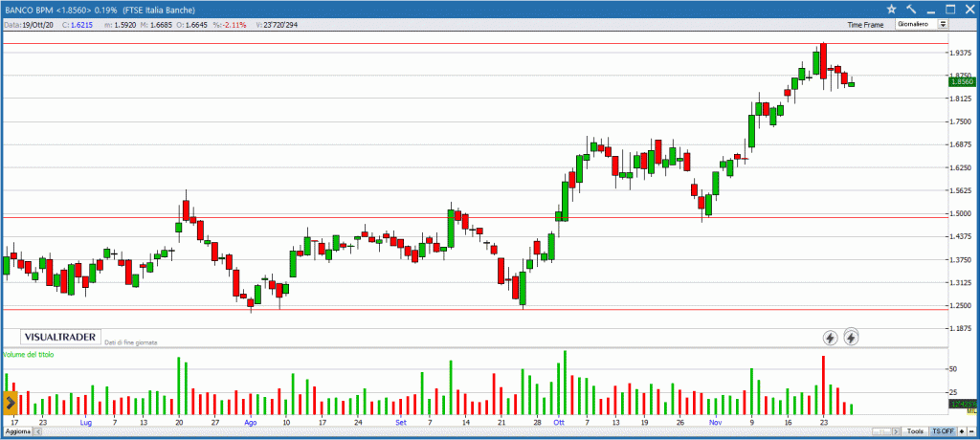Click the 'Nov' label on time axis
Screen dimensions: 980x440
tap(716, 423)
